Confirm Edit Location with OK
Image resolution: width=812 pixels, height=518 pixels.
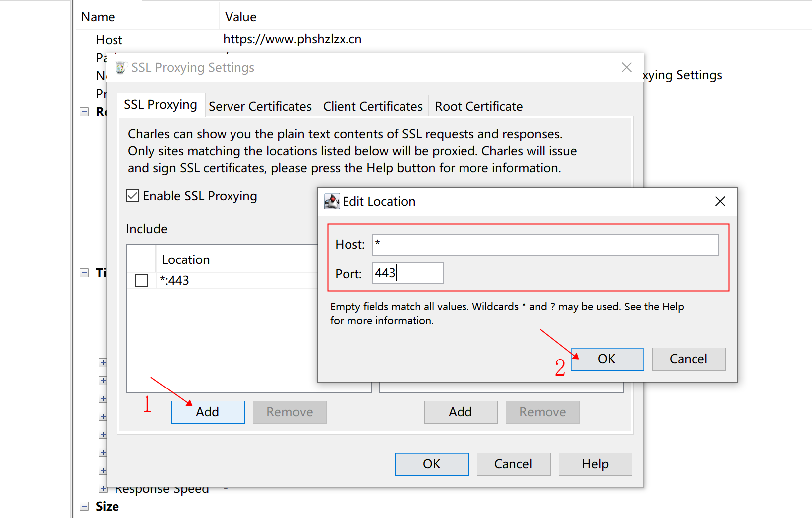click(607, 359)
